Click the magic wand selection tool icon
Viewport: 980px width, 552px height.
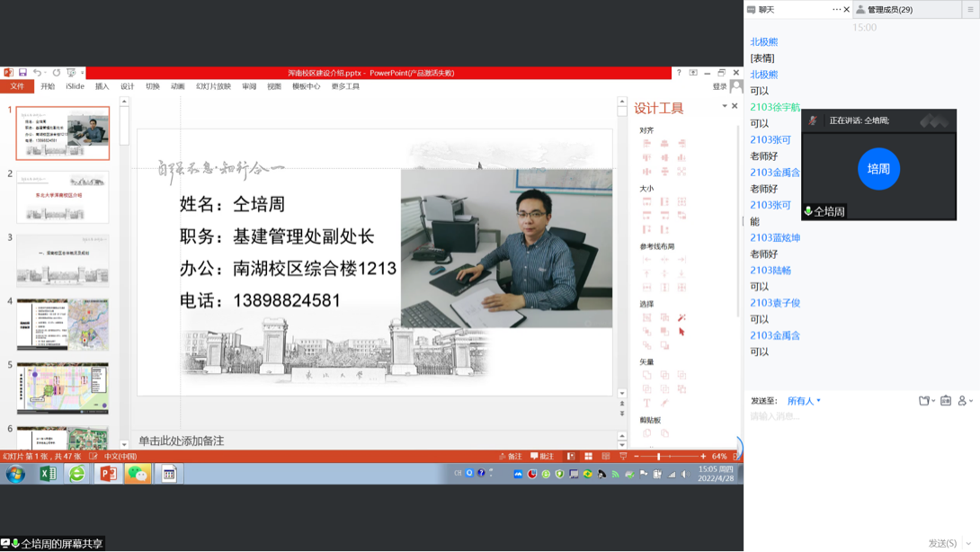pyautogui.click(x=682, y=317)
